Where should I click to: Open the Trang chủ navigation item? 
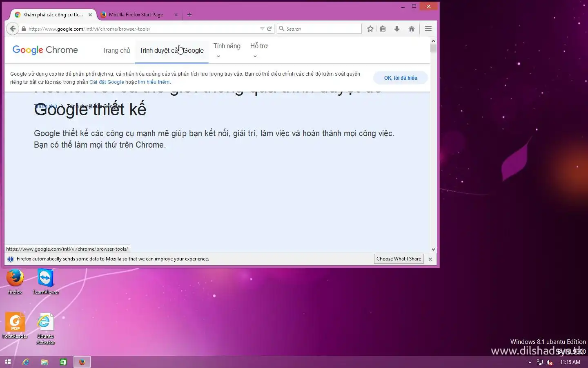[116, 50]
